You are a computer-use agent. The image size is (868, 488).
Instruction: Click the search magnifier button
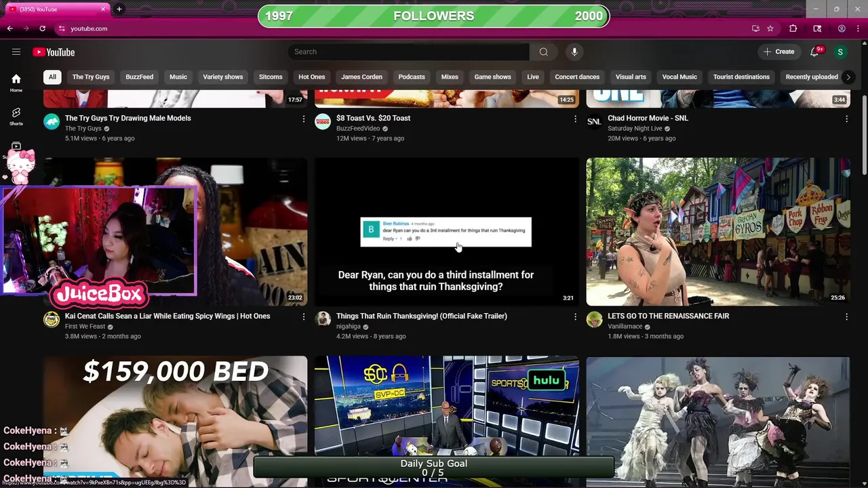pos(543,52)
